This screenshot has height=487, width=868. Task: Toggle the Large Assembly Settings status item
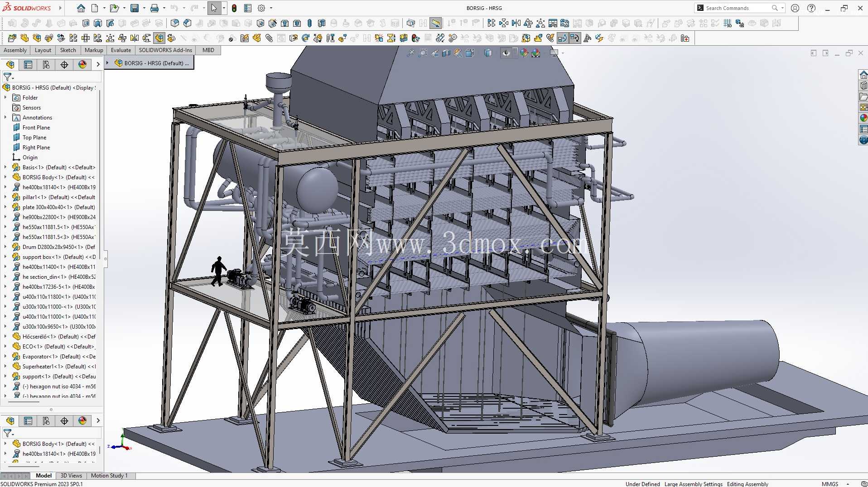693,484
